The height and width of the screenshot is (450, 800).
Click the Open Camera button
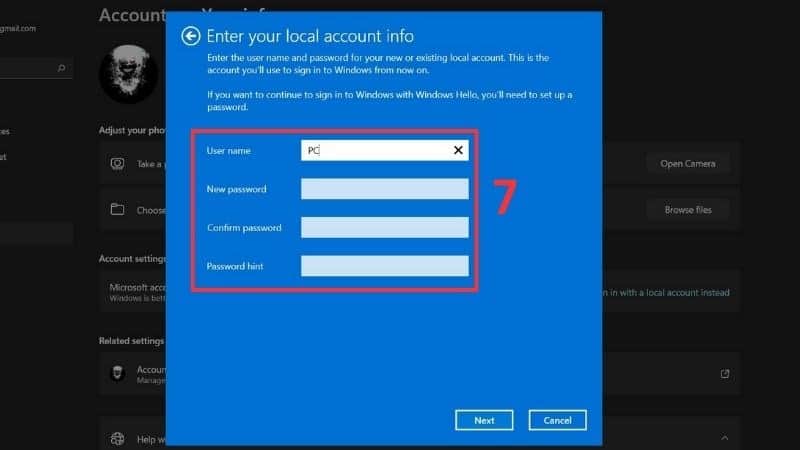[x=687, y=163]
